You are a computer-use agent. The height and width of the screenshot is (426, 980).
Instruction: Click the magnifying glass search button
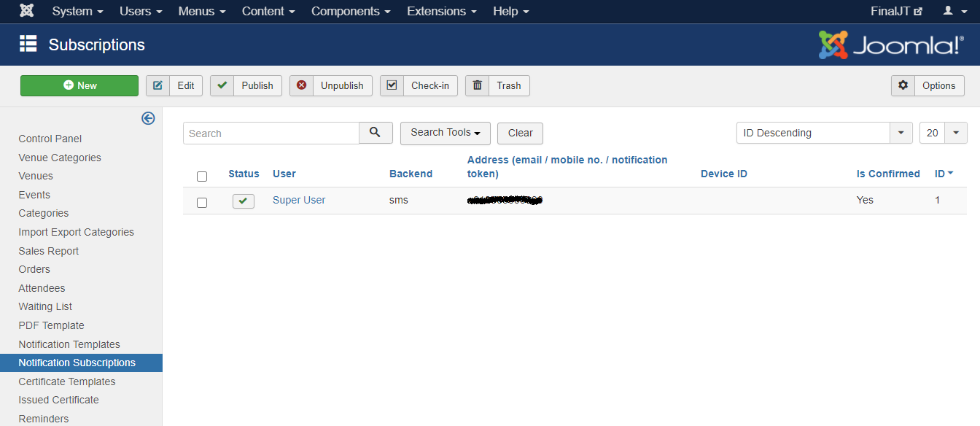[376, 133]
